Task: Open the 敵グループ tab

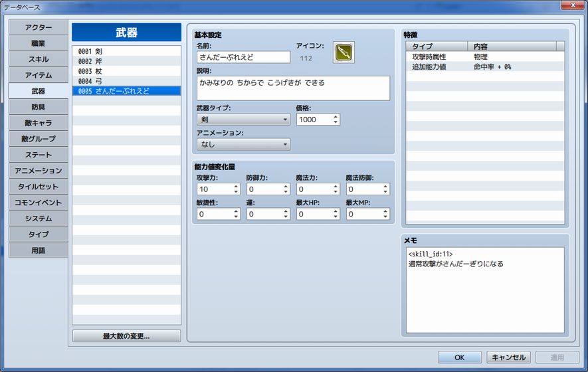Action: click(x=39, y=139)
